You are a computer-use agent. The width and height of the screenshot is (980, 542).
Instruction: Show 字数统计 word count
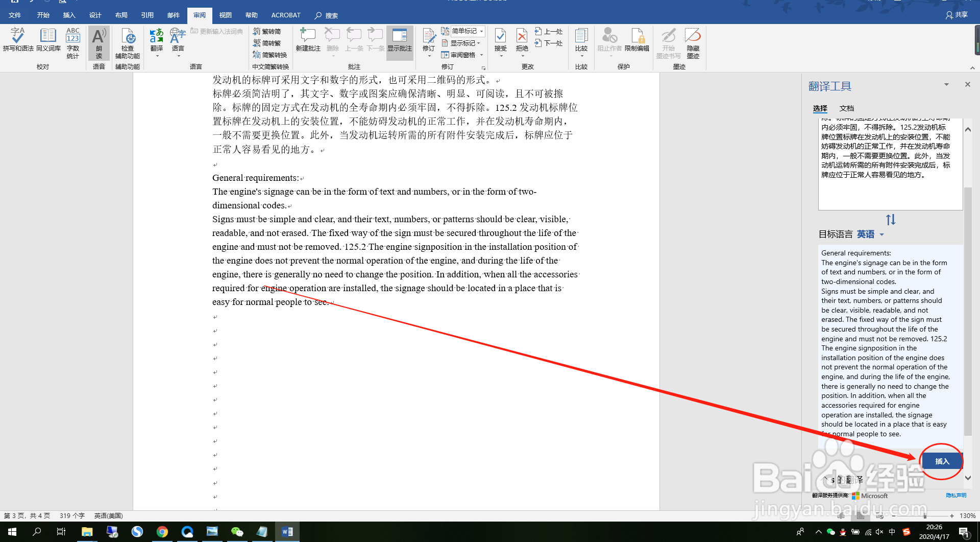(73, 43)
